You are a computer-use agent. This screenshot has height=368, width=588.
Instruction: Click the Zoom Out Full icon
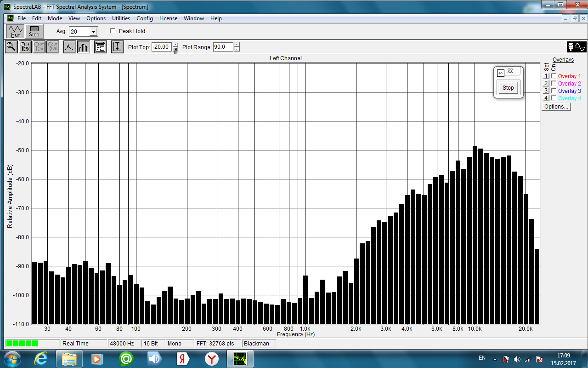pyautogui.click(x=53, y=47)
